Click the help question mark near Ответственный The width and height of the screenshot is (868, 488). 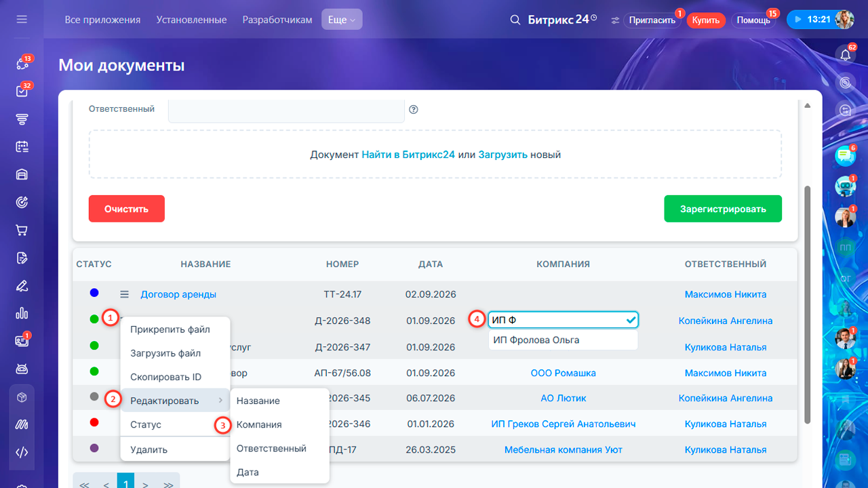pyautogui.click(x=414, y=109)
